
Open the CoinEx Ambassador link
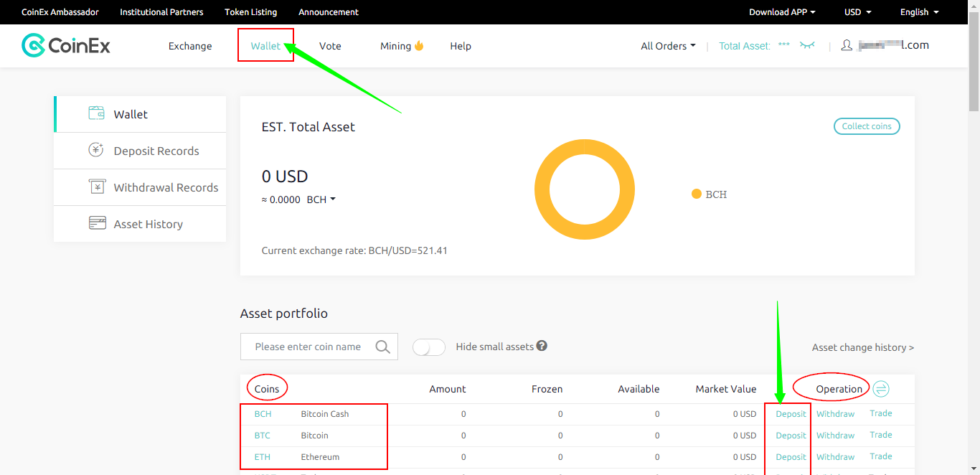[60, 12]
